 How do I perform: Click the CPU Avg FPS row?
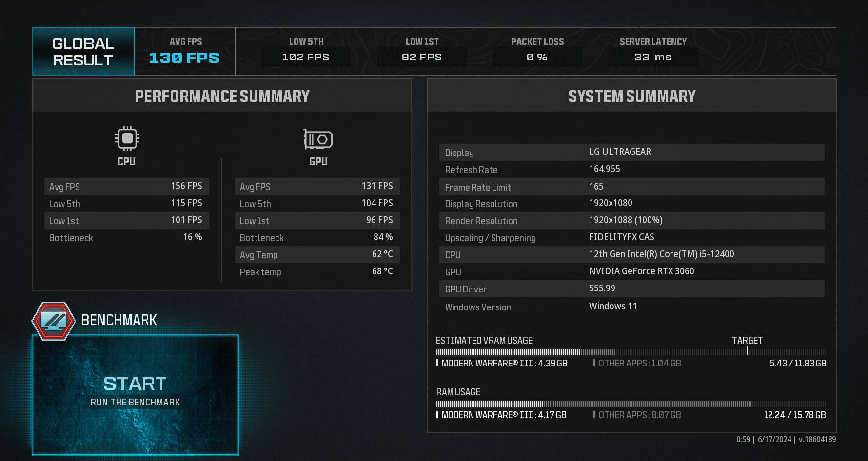(127, 186)
